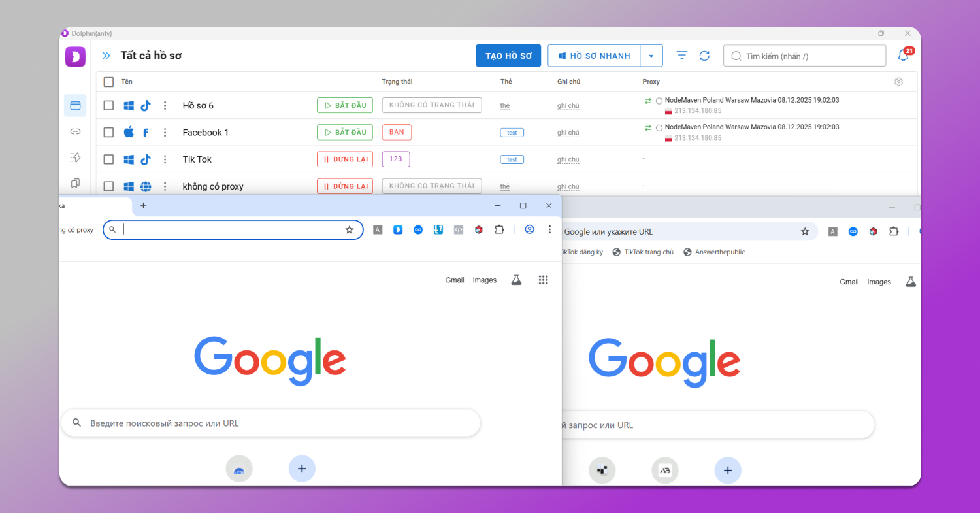The image size is (980, 513).
Task: Open TikTok trang chủ bookmark
Action: tap(648, 252)
